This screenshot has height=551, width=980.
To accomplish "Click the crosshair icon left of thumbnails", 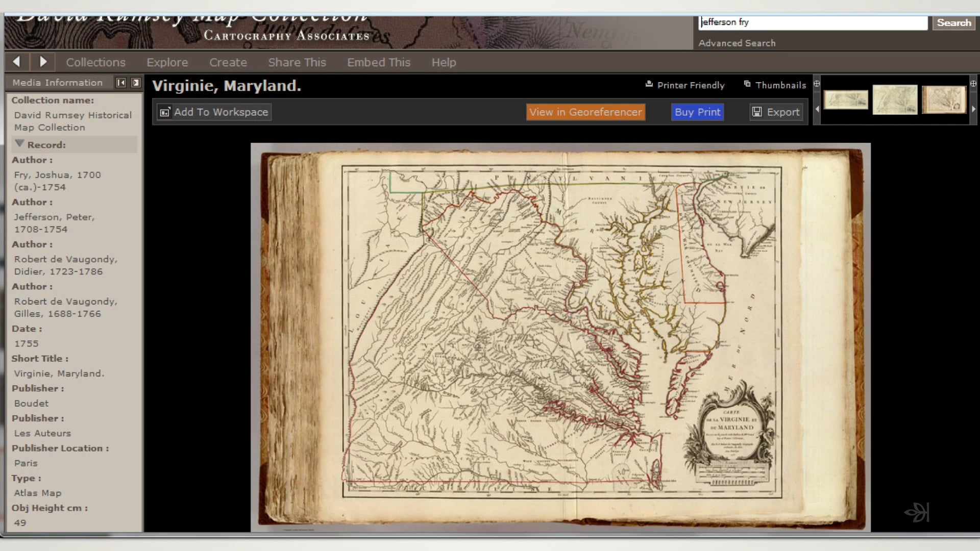I will click(x=817, y=84).
